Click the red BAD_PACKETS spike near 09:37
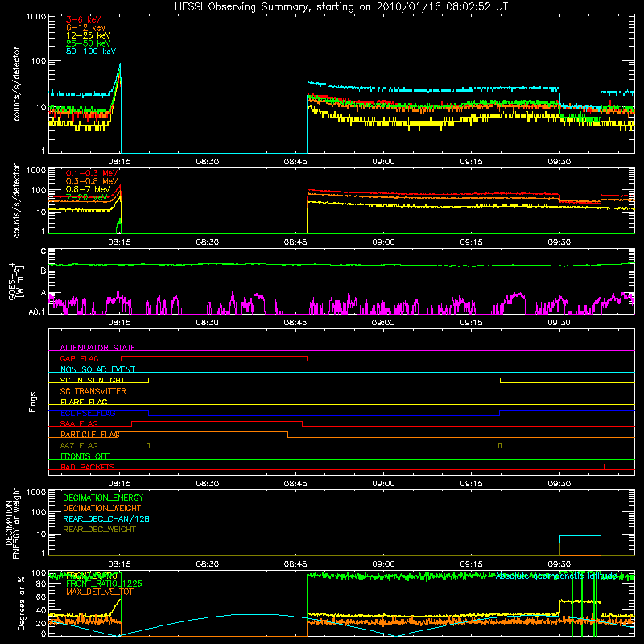This screenshot has width=644, height=644. 605,467
